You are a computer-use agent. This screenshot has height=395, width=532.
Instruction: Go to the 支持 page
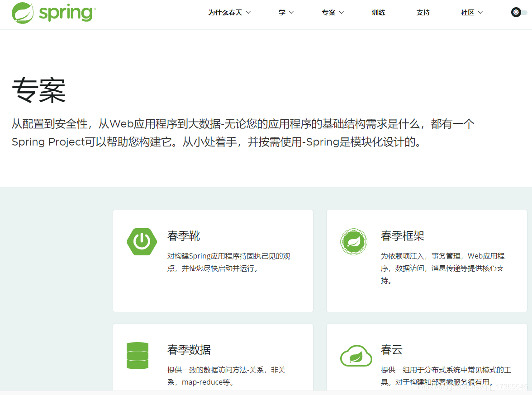[x=423, y=13]
